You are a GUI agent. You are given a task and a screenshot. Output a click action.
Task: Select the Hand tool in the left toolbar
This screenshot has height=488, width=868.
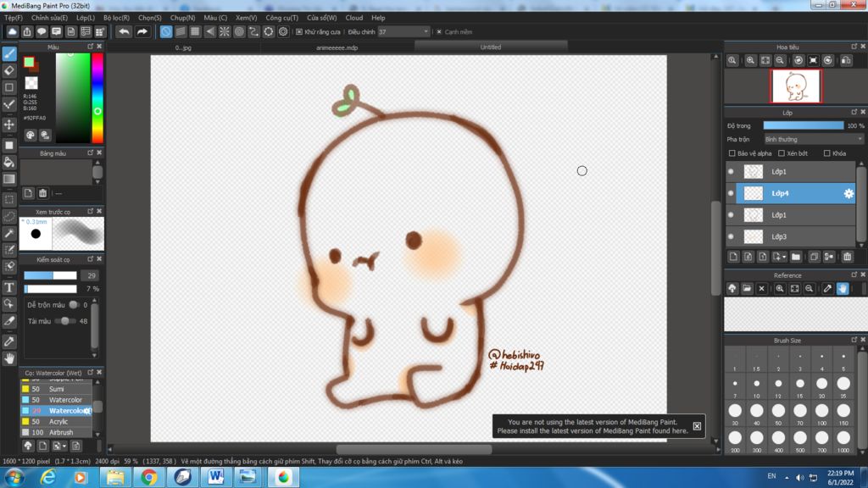[x=9, y=358]
